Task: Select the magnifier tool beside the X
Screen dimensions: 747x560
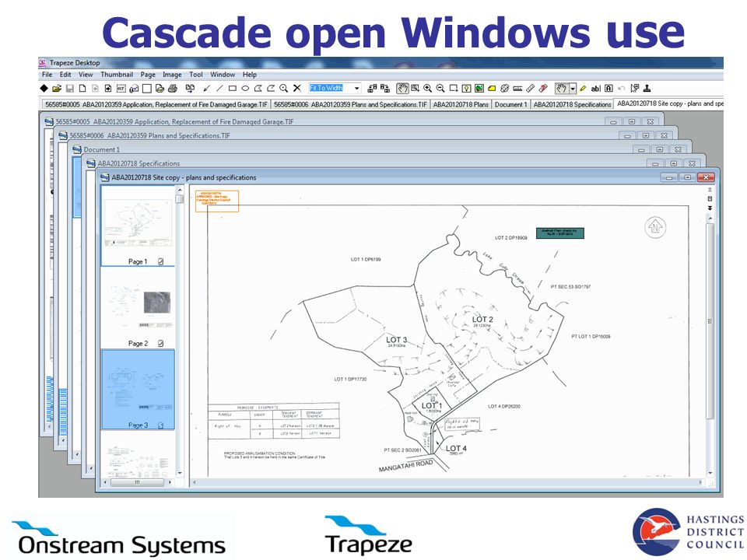Action: 284,88
